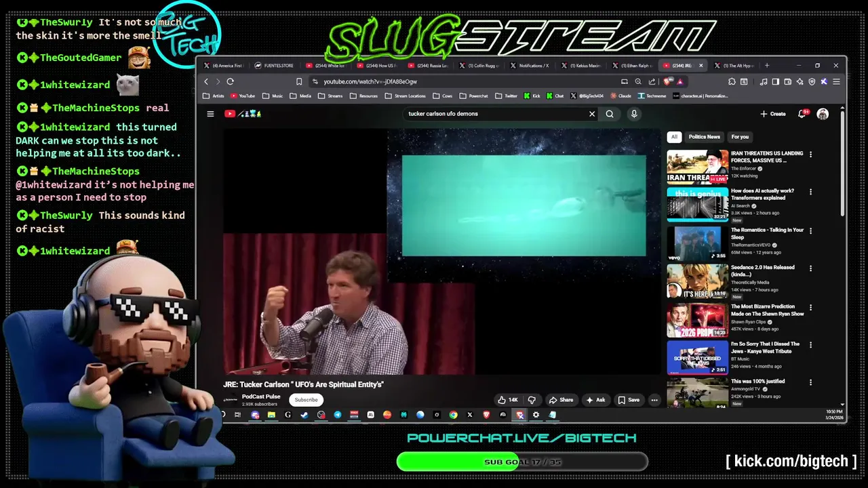
Task: Open the PodCast Pulse channel name
Action: (x=261, y=396)
